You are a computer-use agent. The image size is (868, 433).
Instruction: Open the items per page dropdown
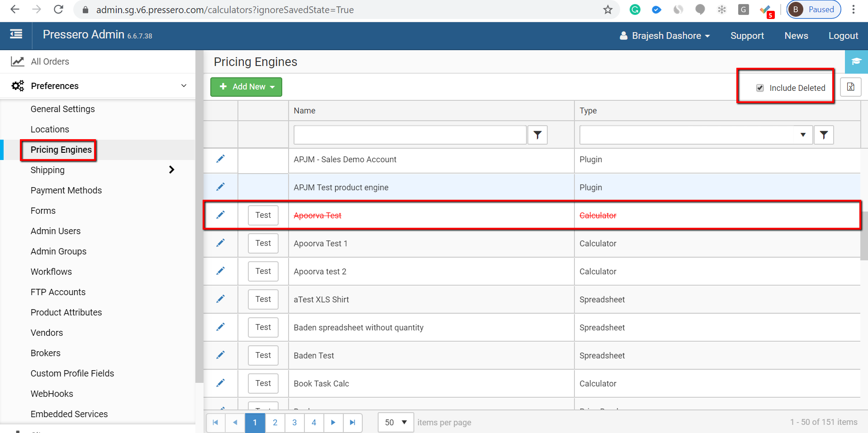pos(396,423)
